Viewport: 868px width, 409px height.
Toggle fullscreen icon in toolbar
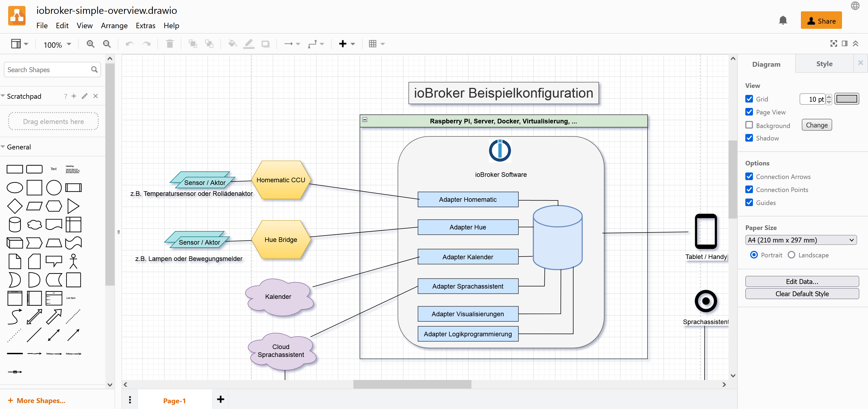coord(833,43)
